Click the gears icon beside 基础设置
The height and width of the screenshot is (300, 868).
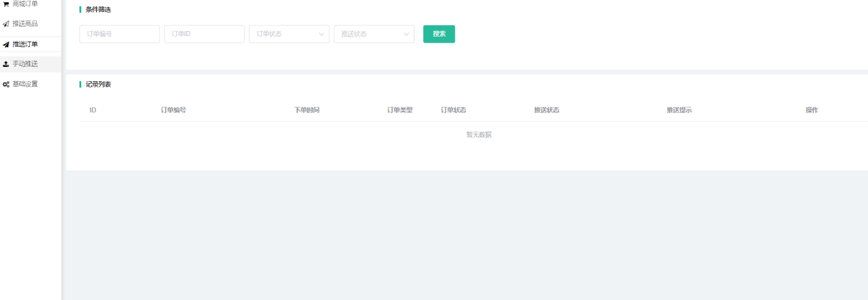(x=6, y=84)
